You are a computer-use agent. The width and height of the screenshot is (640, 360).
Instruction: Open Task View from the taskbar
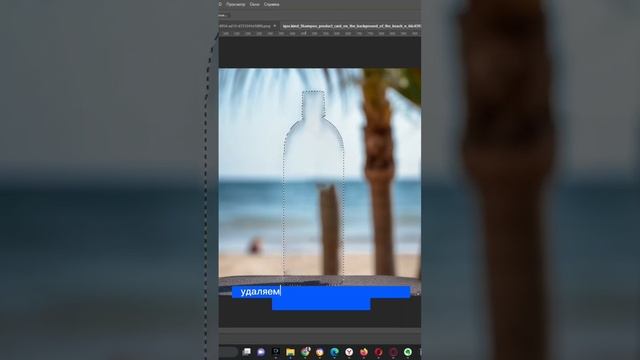pyautogui.click(x=247, y=352)
